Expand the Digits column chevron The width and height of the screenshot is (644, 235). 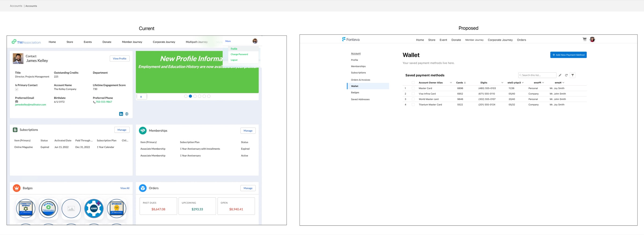point(502,83)
